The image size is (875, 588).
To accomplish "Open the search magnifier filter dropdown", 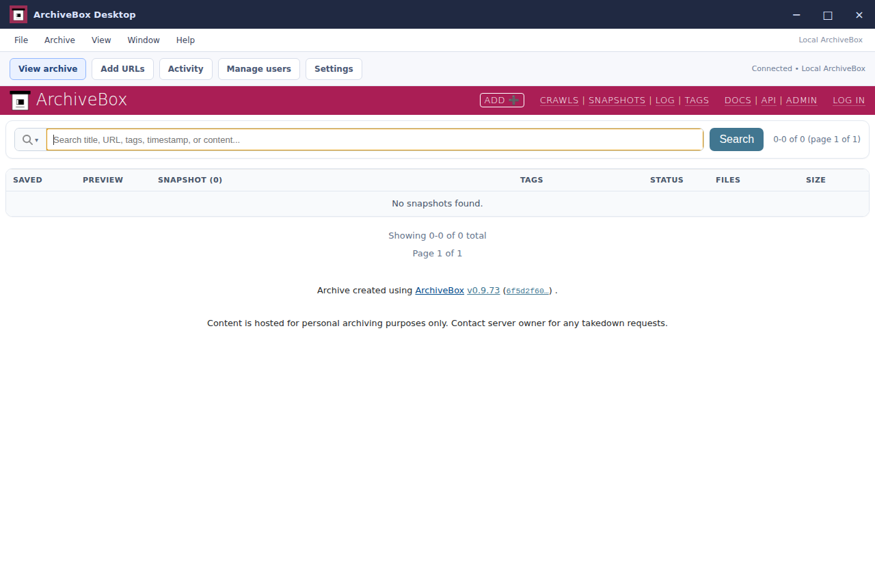I will (x=30, y=139).
